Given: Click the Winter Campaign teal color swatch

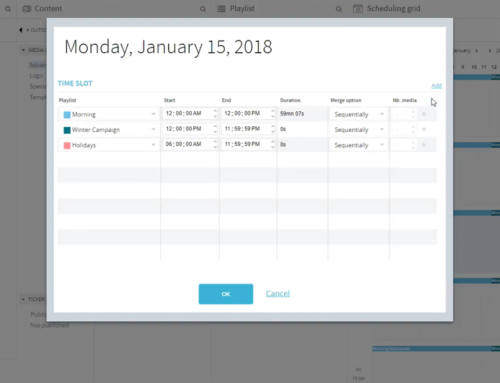Looking at the screenshot, I should point(67,130).
